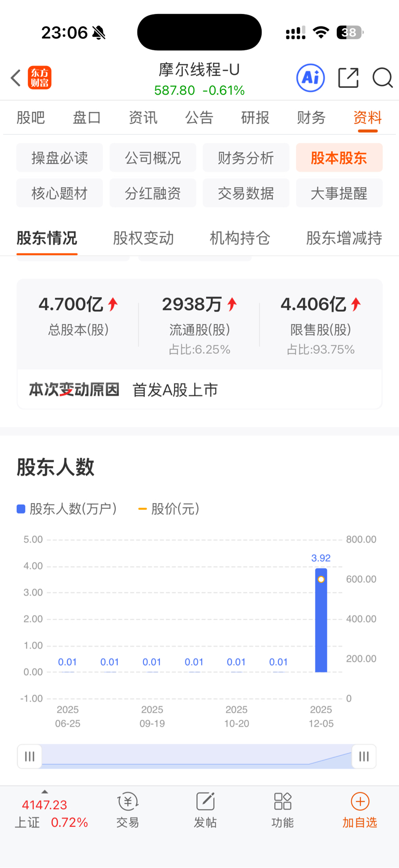Image resolution: width=399 pixels, height=868 pixels.
Task: Select the 股东情况 sub-tab
Action: click(47, 238)
